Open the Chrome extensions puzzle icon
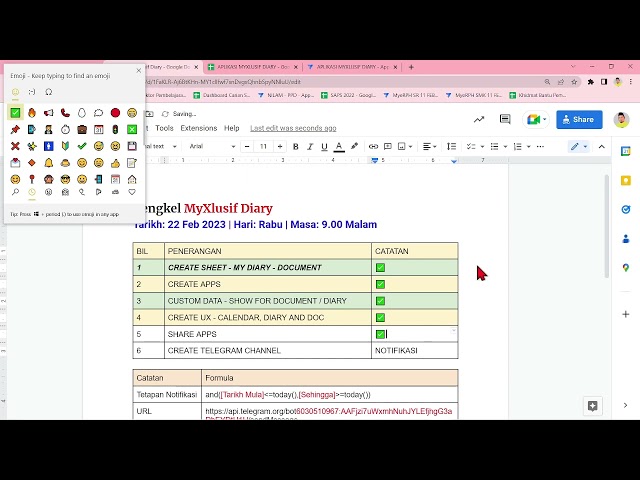This screenshot has height=480, width=640. [591, 82]
